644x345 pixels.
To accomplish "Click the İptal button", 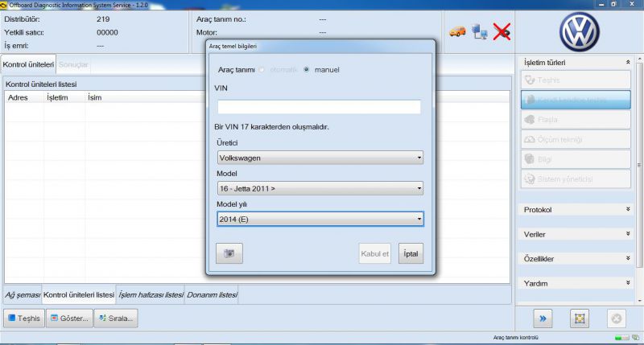I will click(411, 253).
